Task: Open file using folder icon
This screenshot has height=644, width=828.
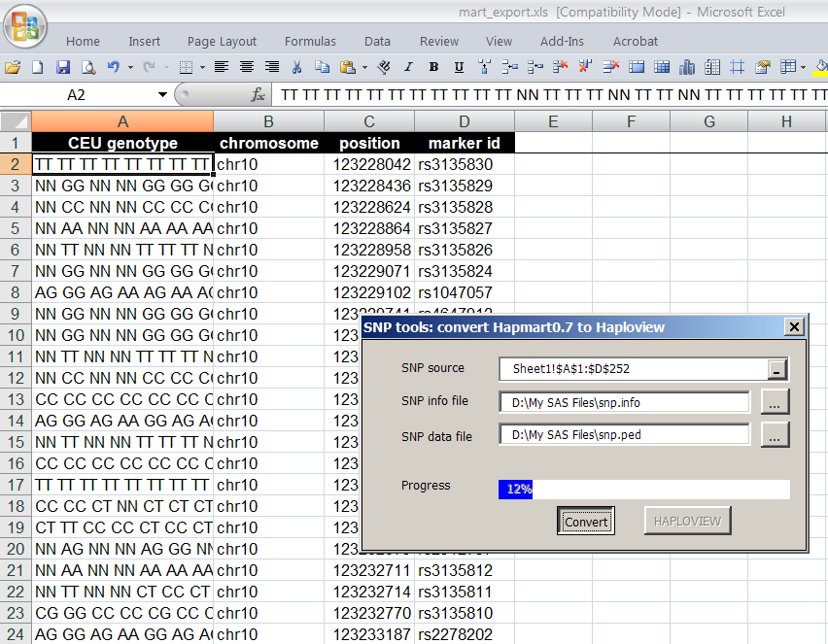Action: (x=13, y=67)
